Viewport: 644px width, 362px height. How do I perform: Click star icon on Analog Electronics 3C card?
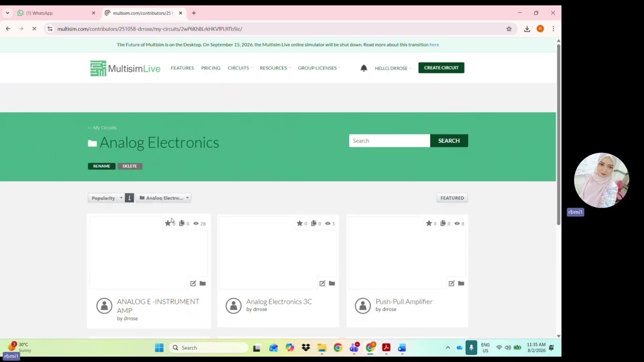coord(300,223)
